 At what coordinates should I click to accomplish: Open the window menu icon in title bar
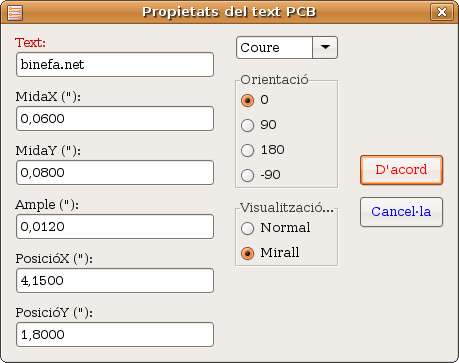click(x=15, y=12)
